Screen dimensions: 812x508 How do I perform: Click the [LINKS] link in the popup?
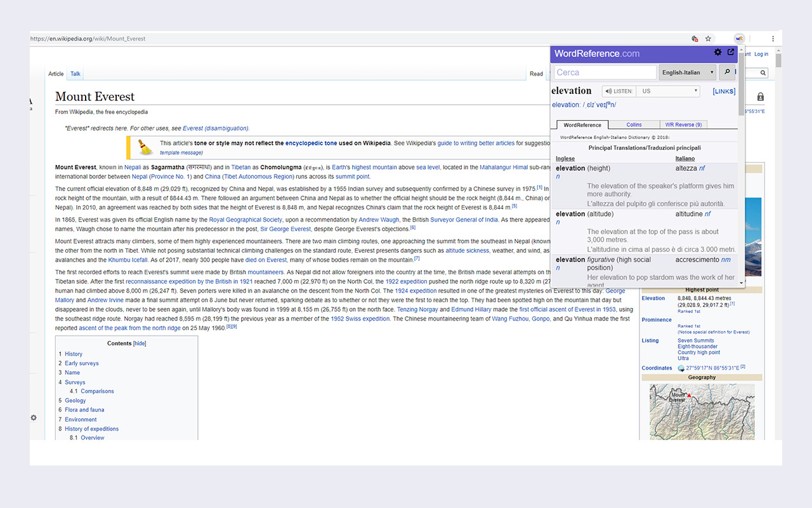(x=724, y=91)
